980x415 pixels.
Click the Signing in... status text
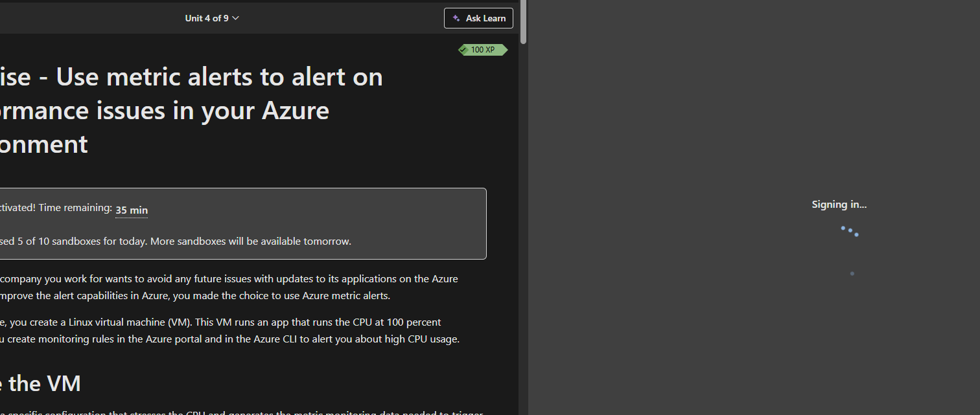pyautogui.click(x=839, y=205)
